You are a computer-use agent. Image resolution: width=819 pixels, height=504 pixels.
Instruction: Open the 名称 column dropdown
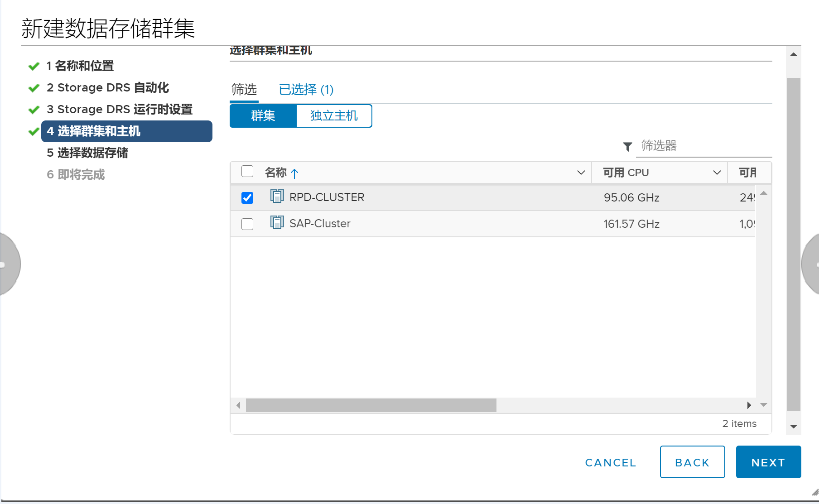581,173
